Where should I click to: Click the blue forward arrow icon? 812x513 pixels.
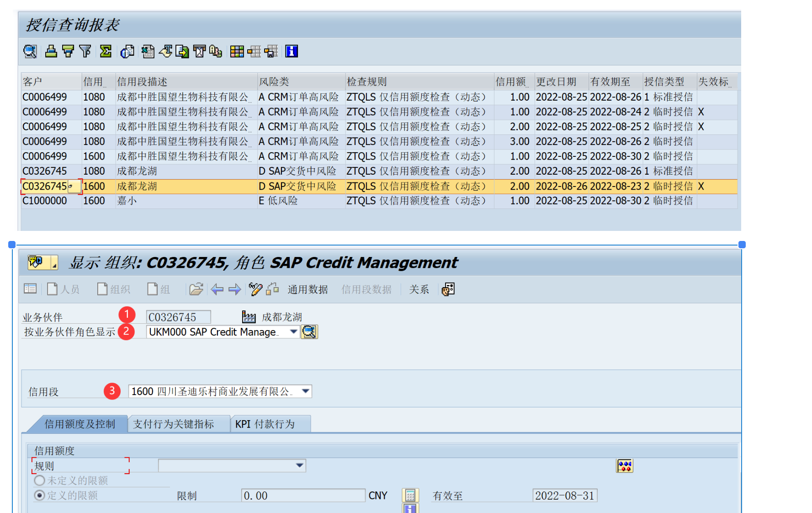[234, 289]
